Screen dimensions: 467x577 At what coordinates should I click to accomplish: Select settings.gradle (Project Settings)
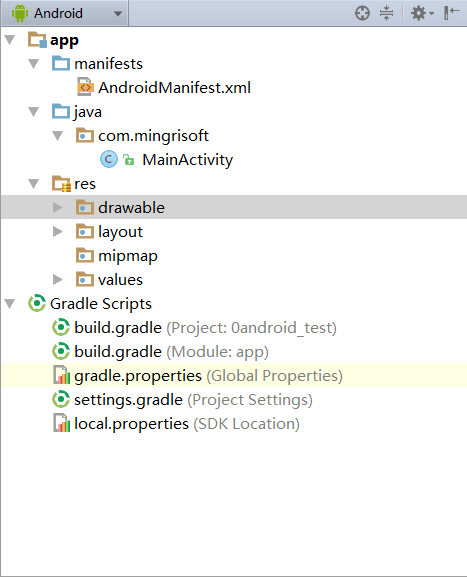click(183, 400)
